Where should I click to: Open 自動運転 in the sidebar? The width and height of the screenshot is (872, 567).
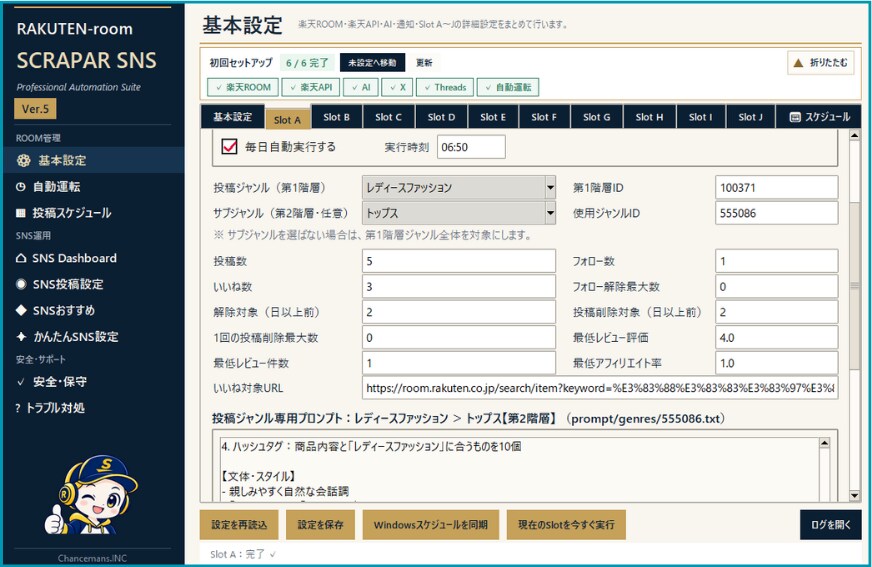(x=93, y=187)
